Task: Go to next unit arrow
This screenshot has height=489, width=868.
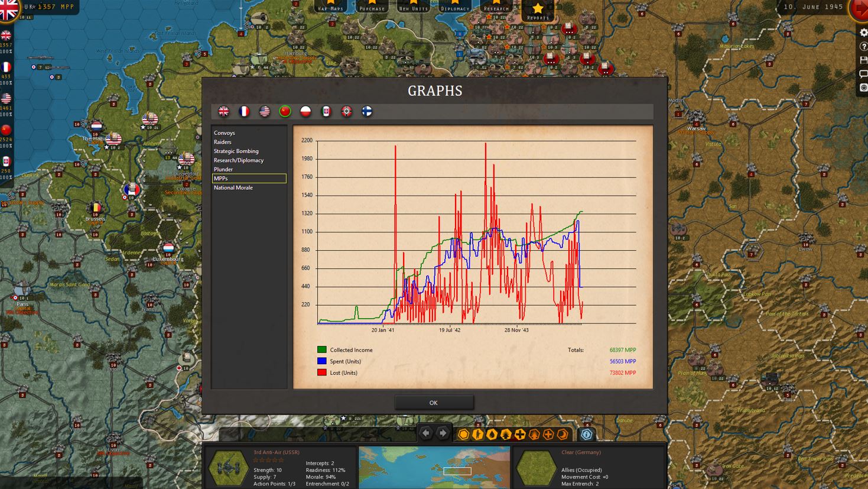Action: [443, 433]
